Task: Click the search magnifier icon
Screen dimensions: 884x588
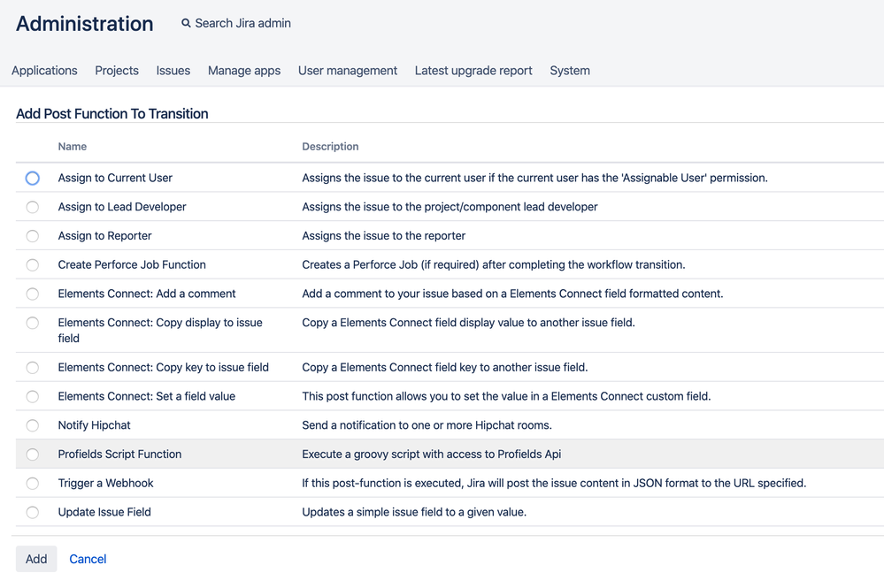Action: tap(185, 23)
